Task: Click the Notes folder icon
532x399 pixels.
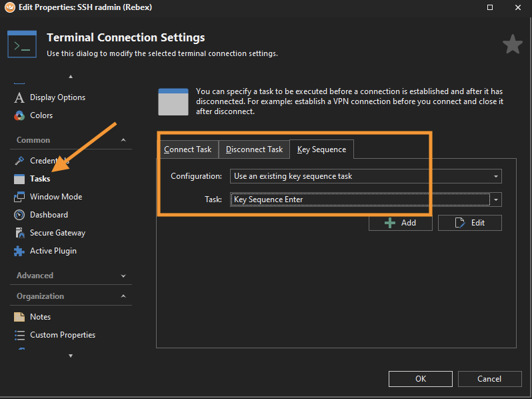Action: coord(19,317)
